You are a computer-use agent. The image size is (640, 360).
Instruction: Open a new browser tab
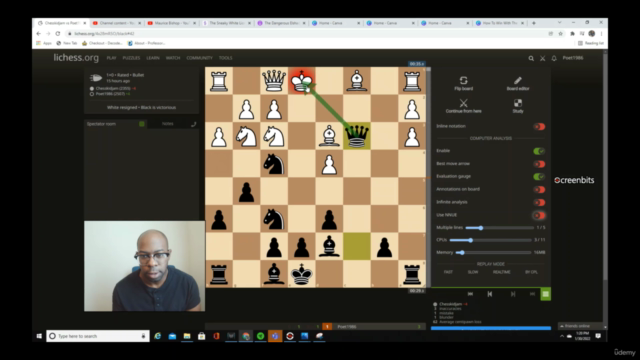[x=533, y=23]
